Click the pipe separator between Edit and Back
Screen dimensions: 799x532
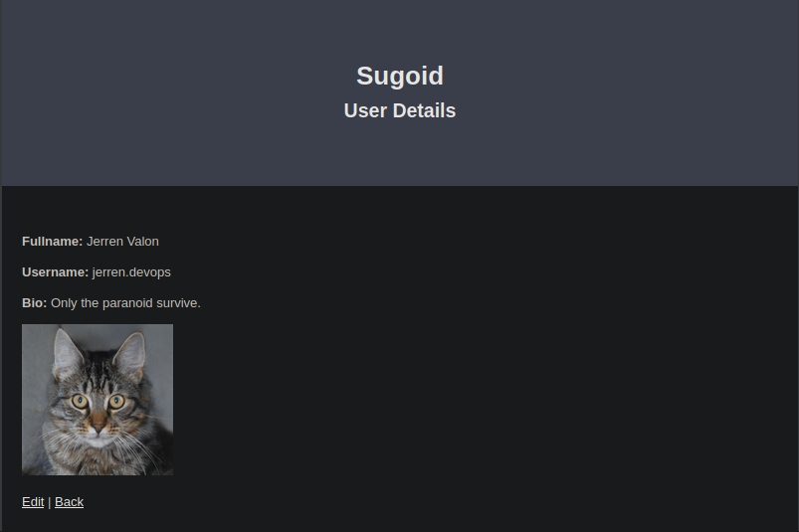(x=50, y=502)
